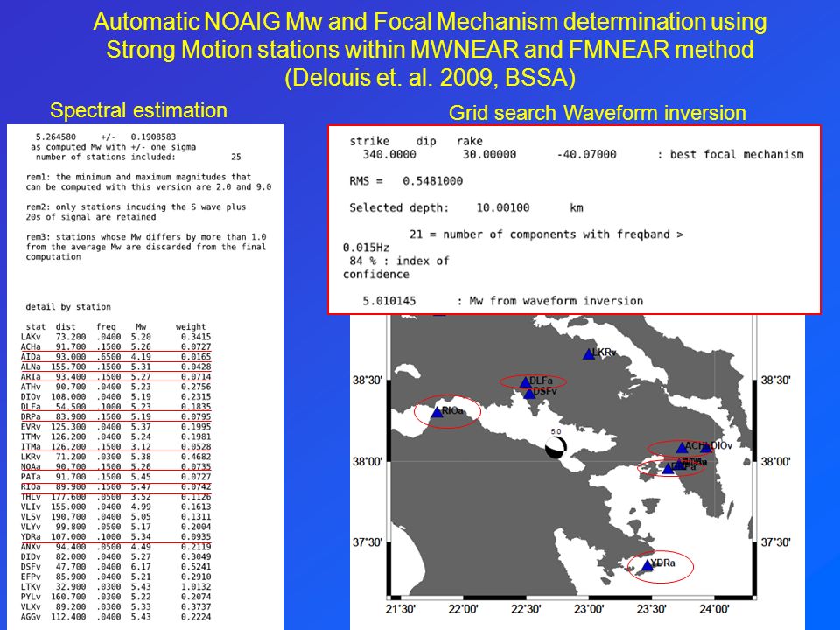The image size is (840, 630).
Task: Select the 5.010145 Mw from waveform inversion
Action: (388, 301)
